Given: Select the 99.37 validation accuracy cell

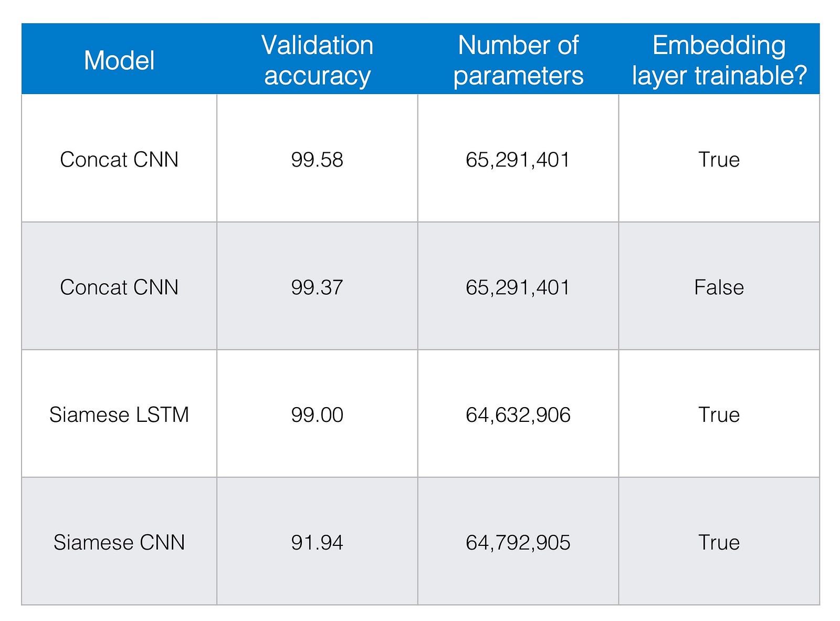Looking at the screenshot, I should (317, 287).
